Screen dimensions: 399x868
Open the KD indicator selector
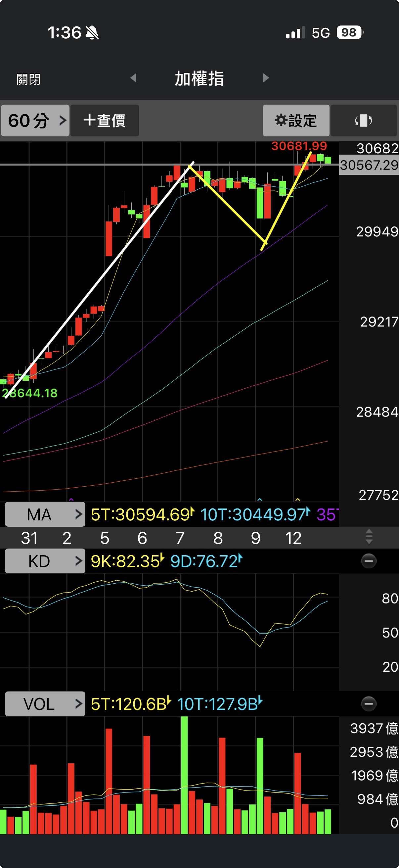(x=45, y=561)
